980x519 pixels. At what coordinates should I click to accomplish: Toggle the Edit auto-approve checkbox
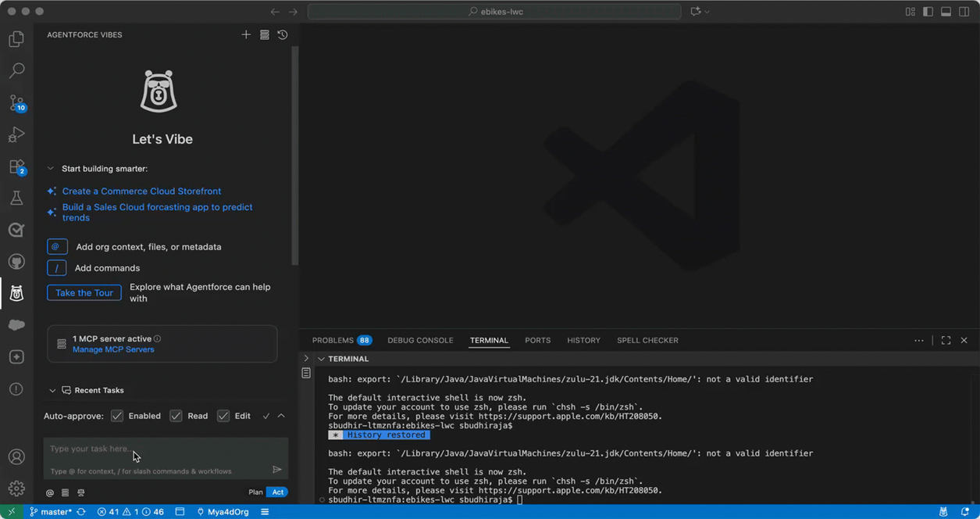click(x=223, y=416)
